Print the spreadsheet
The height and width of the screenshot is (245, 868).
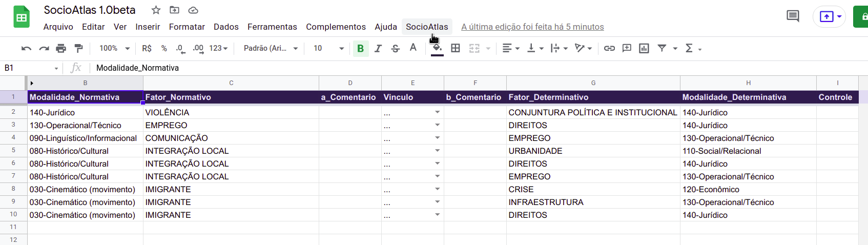[61, 48]
